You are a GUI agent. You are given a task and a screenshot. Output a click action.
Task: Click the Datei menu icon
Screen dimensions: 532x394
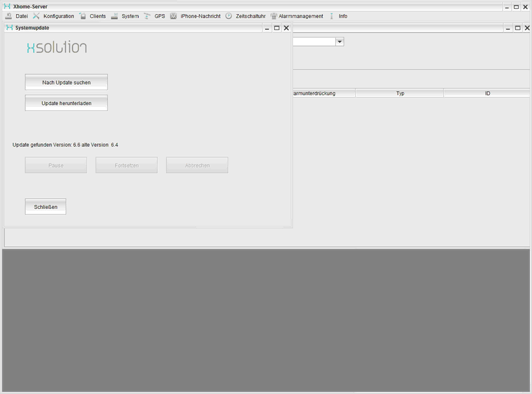pos(9,16)
